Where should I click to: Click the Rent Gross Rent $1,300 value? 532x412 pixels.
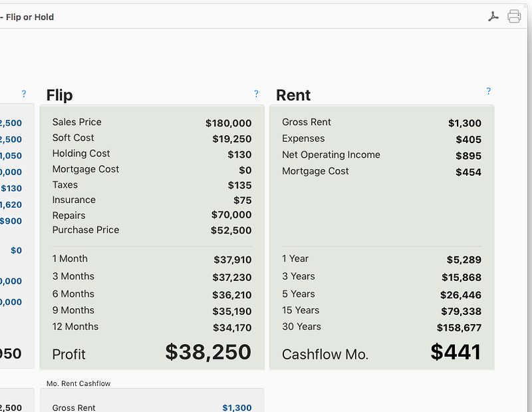(x=464, y=123)
